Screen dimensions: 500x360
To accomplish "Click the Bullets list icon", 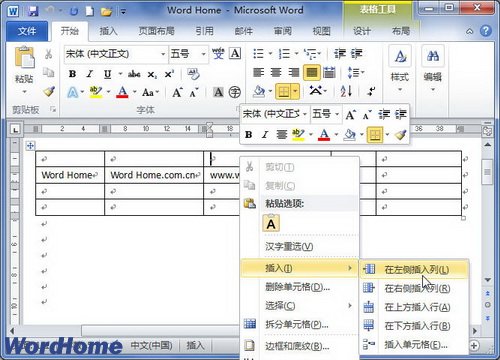I will point(259,53).
